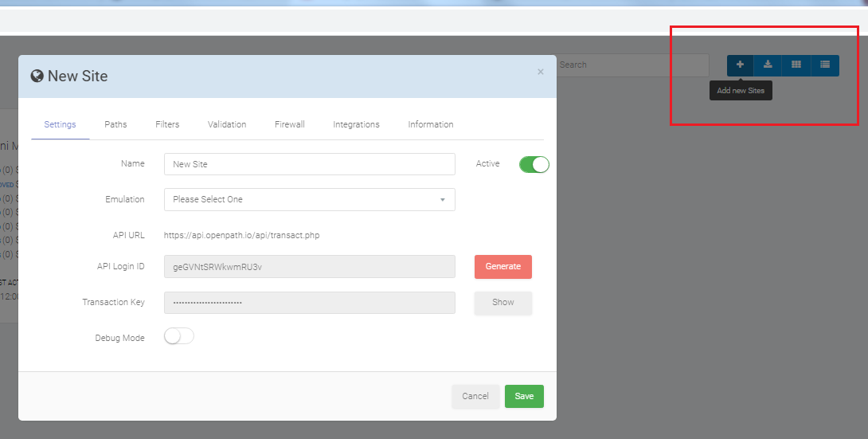Enable the Debug Mode switch
This screenshot has width=868, height=439.
click(179, 336)
